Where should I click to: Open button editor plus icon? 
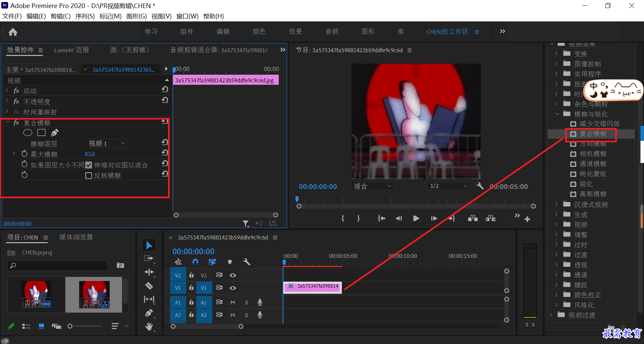coord(527,219)
